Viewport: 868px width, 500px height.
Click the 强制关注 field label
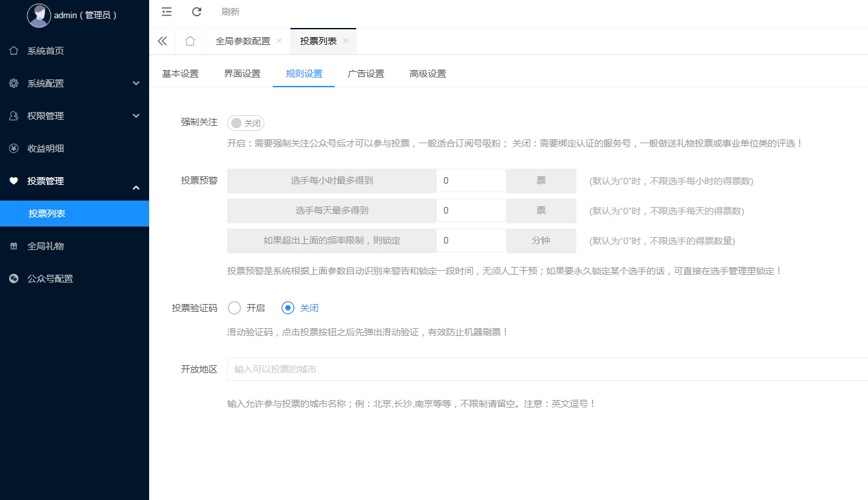tap(199, 122)
